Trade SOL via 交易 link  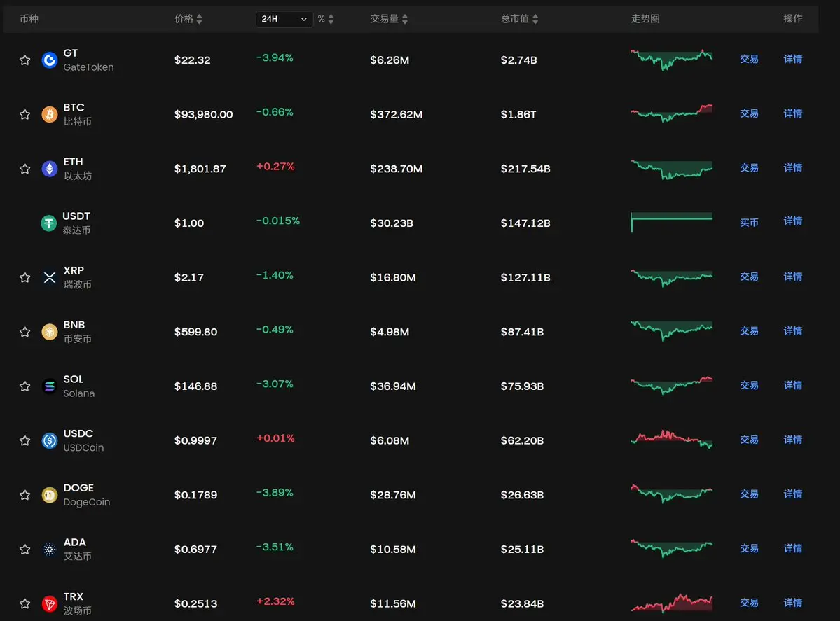[x=749, y=385]
